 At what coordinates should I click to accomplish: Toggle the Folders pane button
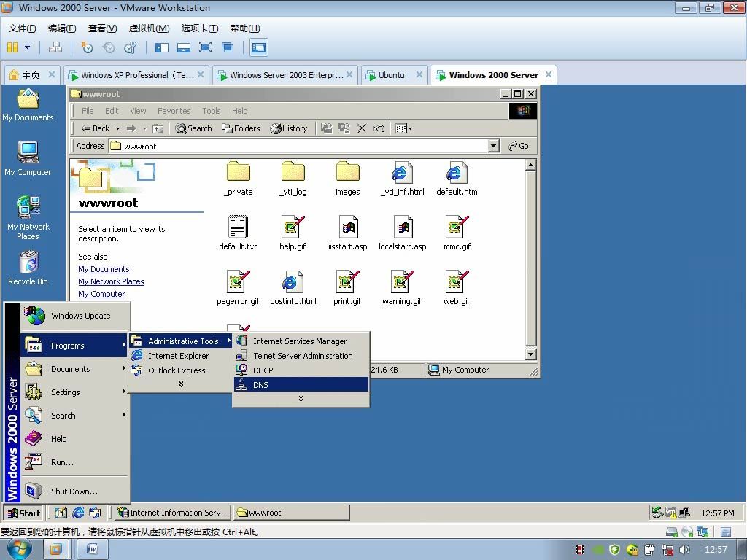point(241,128)
